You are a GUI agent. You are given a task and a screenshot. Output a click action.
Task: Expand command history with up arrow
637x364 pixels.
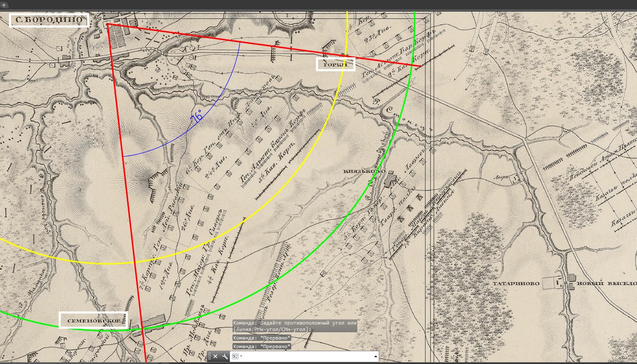375,356
